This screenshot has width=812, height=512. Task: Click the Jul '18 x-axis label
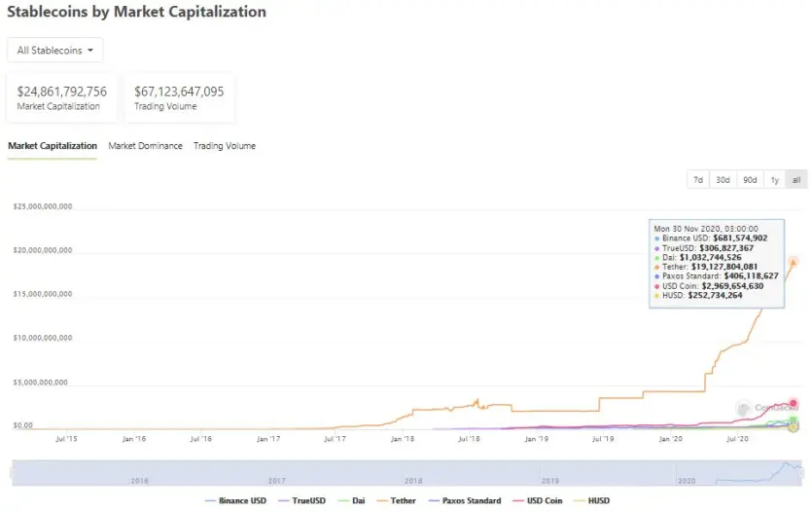[469, 439]
